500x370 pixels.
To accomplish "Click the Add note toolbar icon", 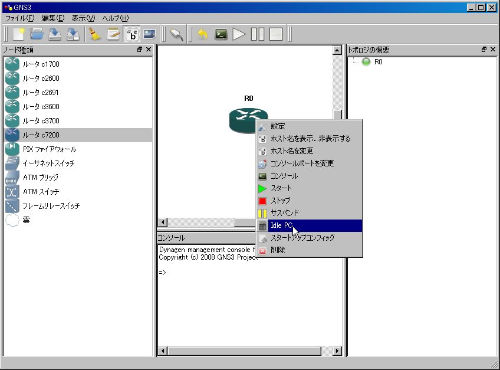I will 113,34.
